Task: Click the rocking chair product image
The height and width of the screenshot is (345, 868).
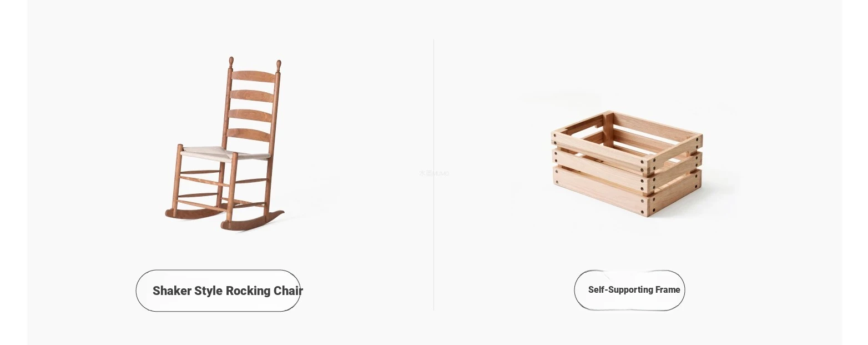Action: pyautogui.click(x=225, y=144)
